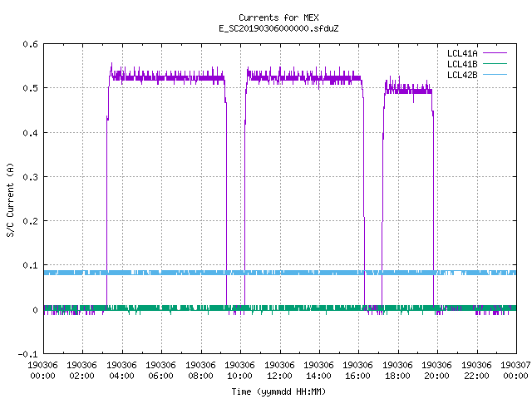Viewport: 532px width, 399px height.
Task: Click the LCL41A legend label
Action: tap(462, 53)
